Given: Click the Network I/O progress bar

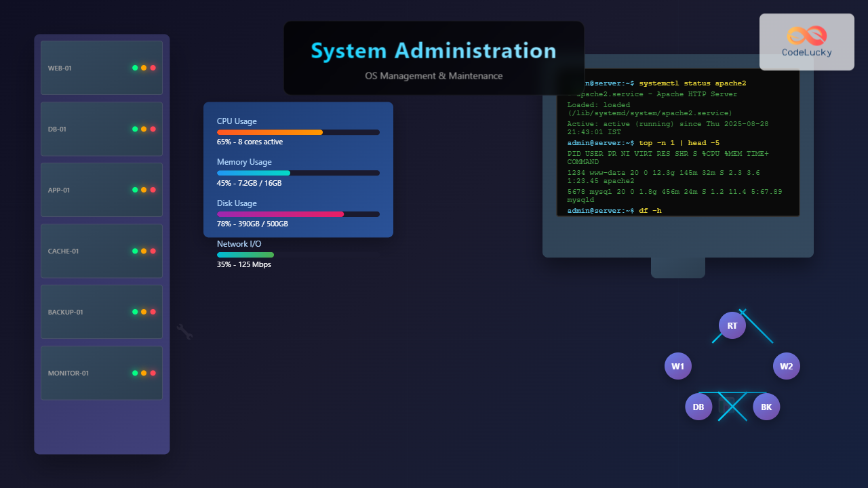Looking at the screenshot, I should click(245, 255).
